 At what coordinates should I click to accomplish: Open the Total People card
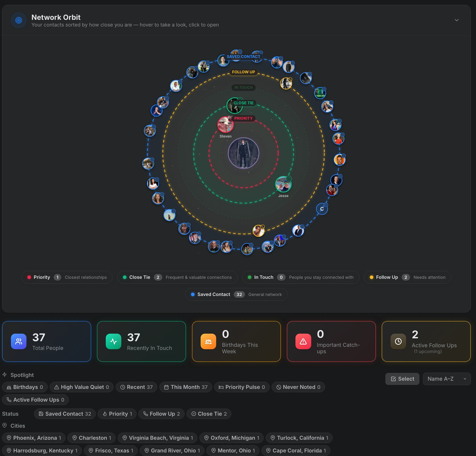[47, 341]
